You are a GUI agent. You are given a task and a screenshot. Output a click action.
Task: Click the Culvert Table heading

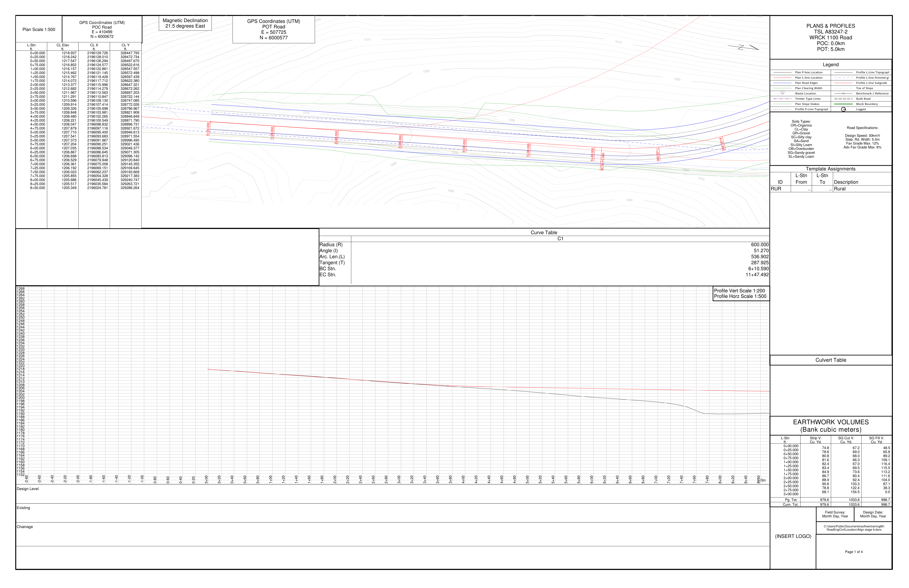[x=831, y=360]
